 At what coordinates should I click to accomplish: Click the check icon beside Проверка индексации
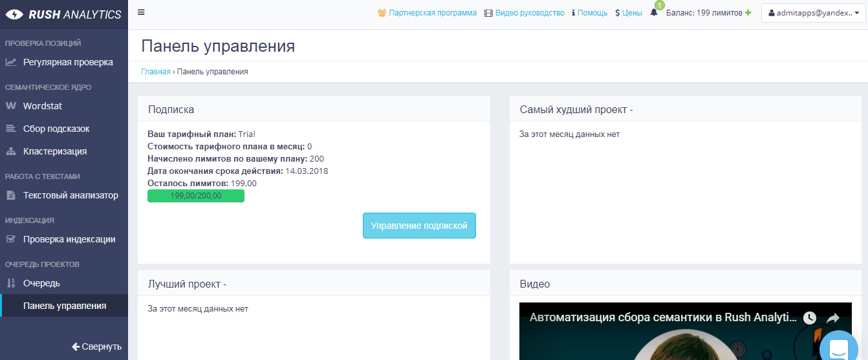tap(11, 239)
